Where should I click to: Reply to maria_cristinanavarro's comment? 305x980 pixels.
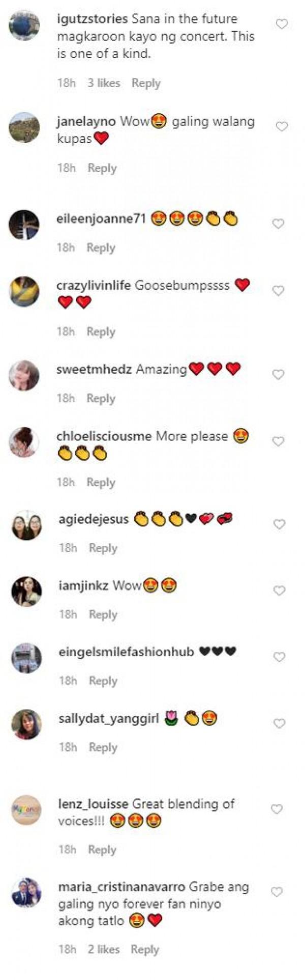145,949
